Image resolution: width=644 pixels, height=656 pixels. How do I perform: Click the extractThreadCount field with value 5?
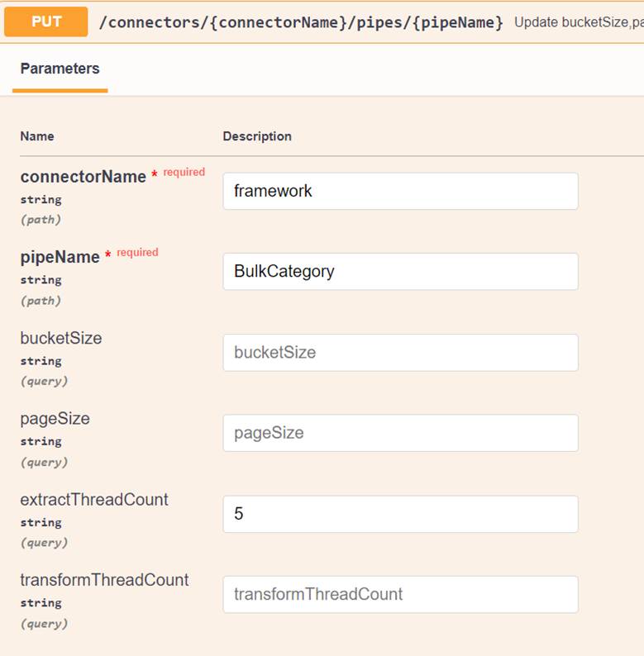(x=401, y=514)
